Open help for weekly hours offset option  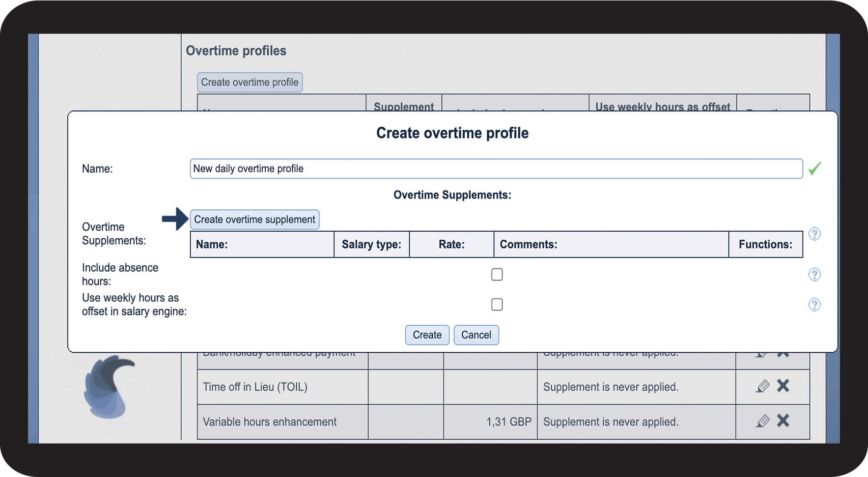[x=814, y=305]
